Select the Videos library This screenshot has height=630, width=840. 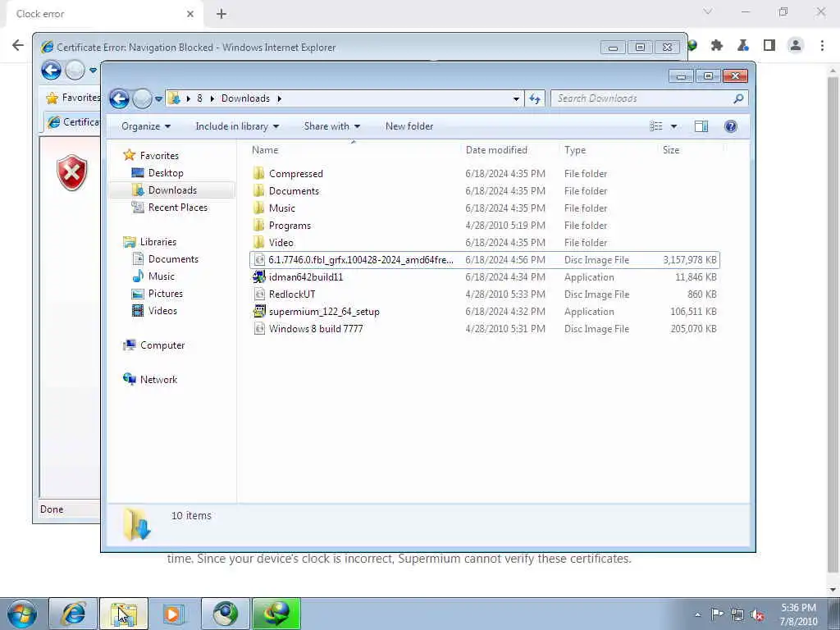pos(162,311)
